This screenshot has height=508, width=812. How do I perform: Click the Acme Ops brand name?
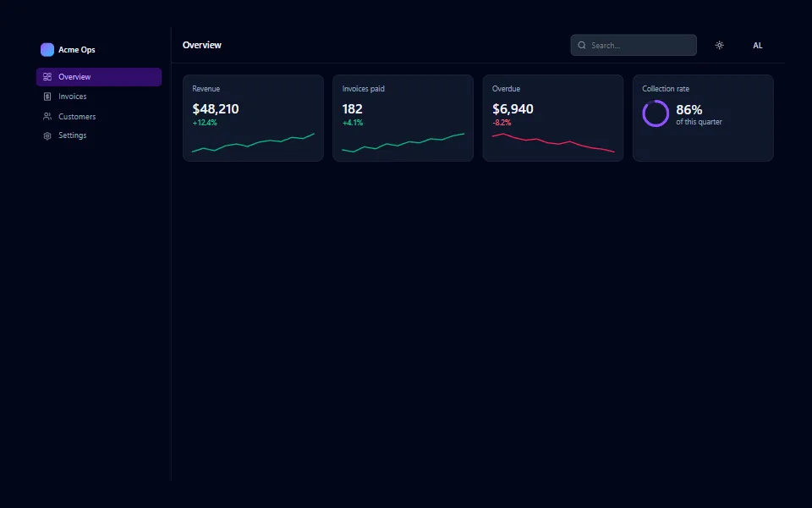point(77,50)
